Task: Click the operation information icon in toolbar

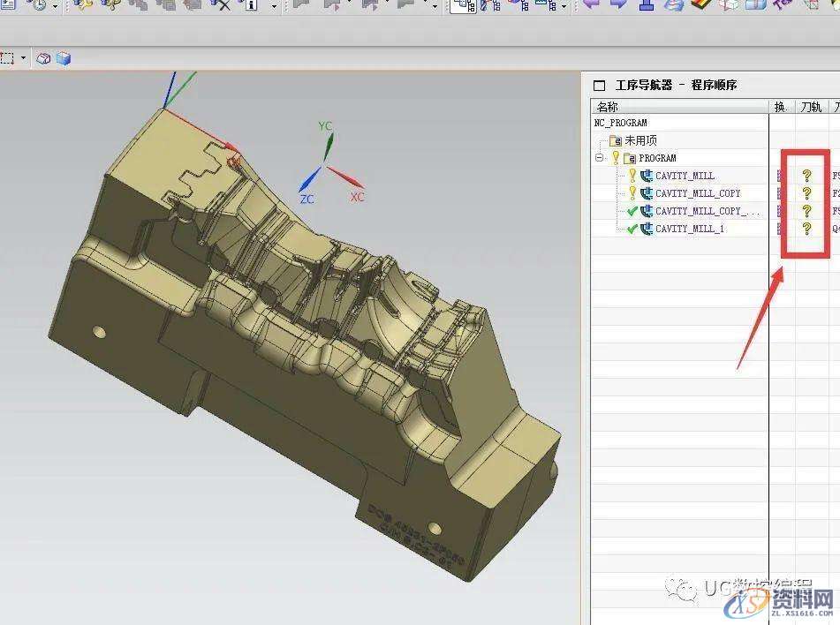Action: pos(252,4)
